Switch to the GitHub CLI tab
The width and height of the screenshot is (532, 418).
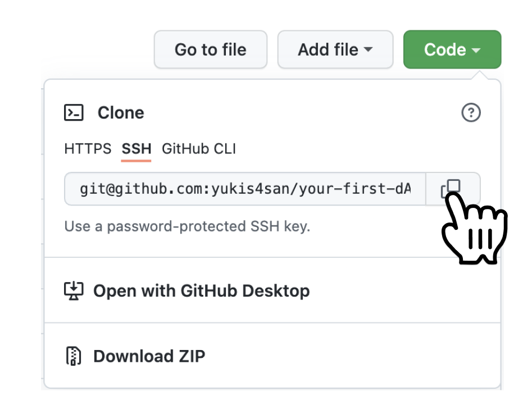(198, 149)
